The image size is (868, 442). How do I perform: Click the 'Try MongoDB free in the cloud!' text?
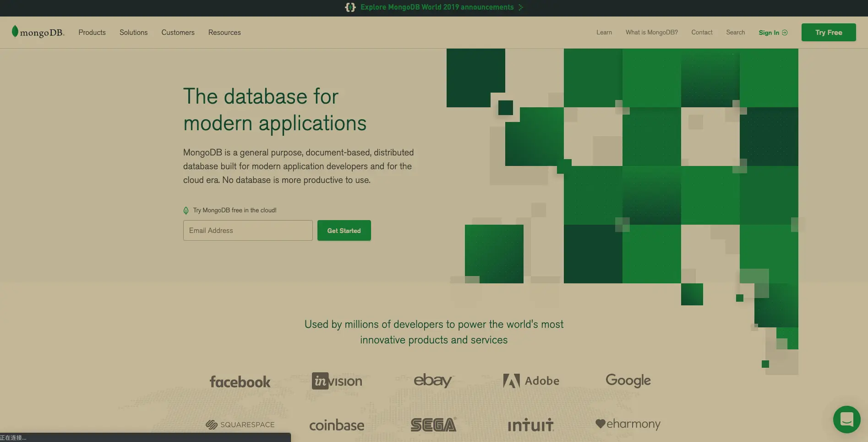click(235, 210)
